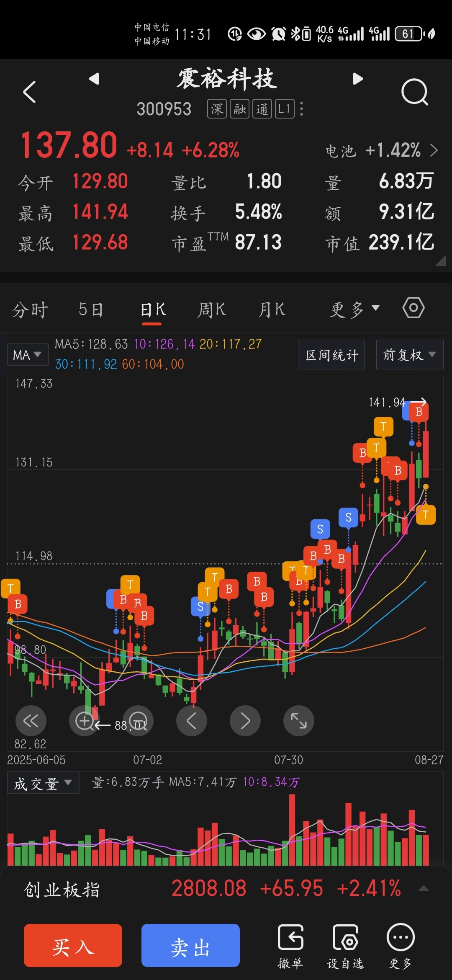Switch to 5日 tab
The height and width of the screenshot is (980, 452).
[x=91, y=310]
